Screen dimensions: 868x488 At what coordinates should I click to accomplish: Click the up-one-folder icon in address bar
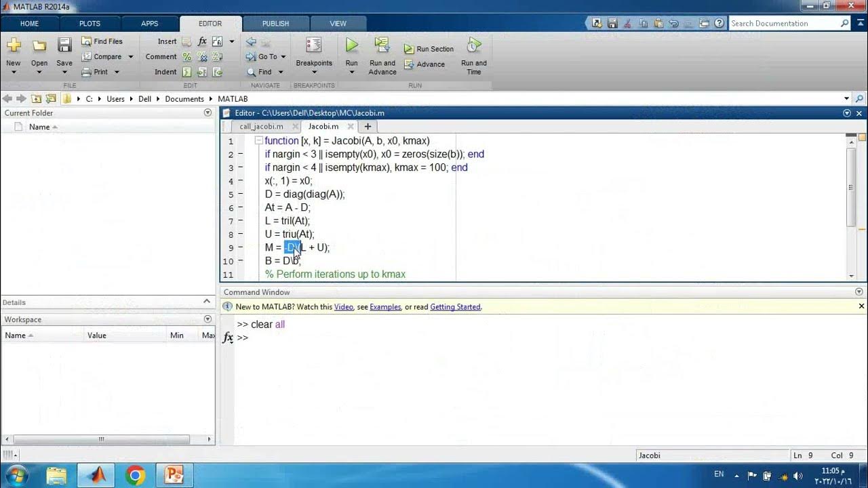[36, 99]
